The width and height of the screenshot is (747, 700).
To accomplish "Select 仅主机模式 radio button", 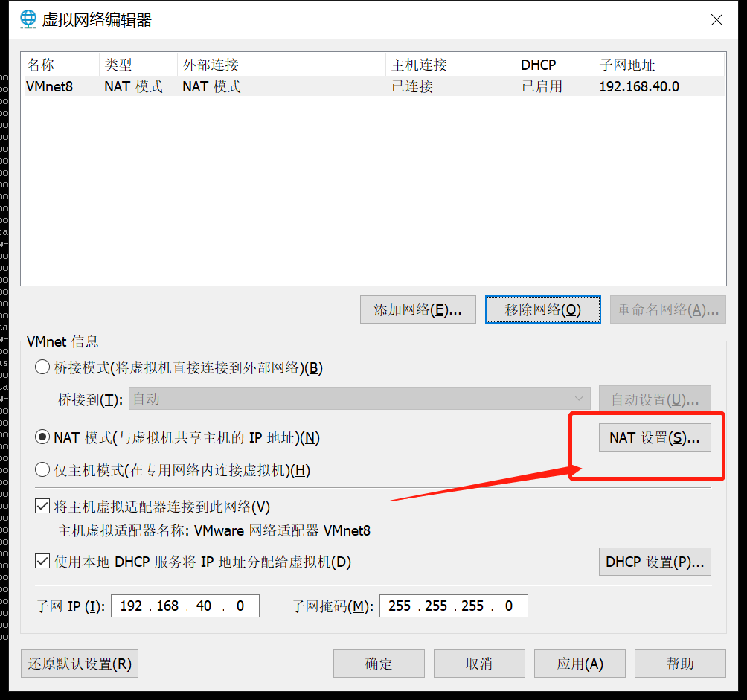I will click(x=42, y=469).
